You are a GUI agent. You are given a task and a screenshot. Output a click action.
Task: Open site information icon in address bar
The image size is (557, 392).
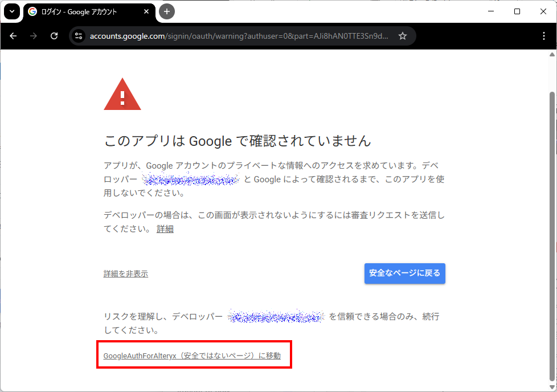click(79, 36)
